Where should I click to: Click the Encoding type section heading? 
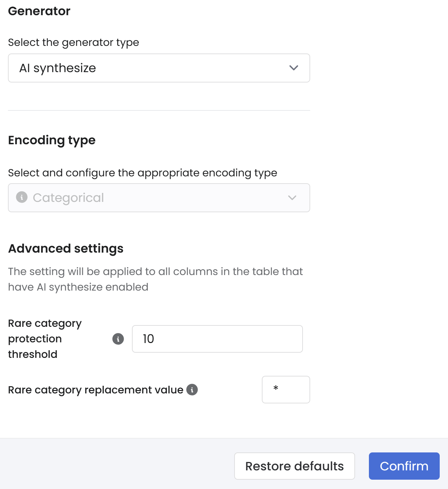coord(52,140)
